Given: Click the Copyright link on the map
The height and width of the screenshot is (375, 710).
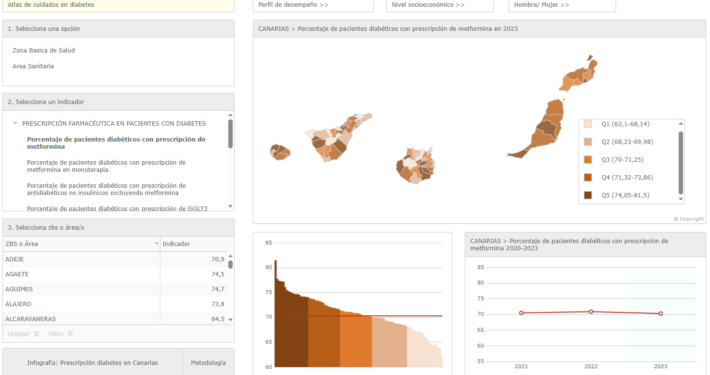Looking at the screenshot, I should tap(688, 219).
